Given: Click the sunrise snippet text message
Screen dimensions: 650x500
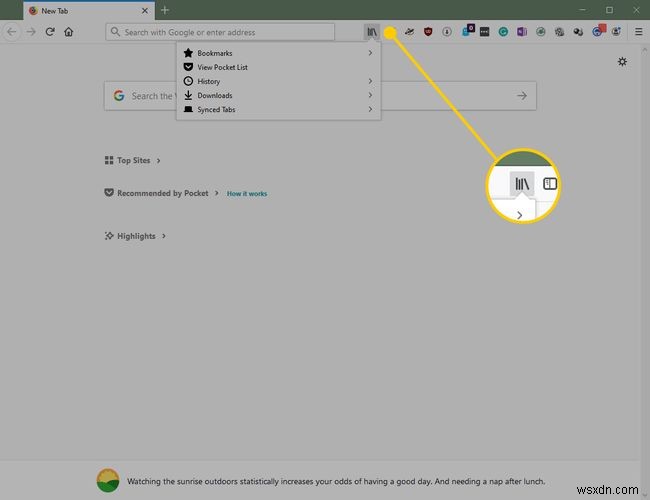Looking at the screenshot, I should click(336, 481).
